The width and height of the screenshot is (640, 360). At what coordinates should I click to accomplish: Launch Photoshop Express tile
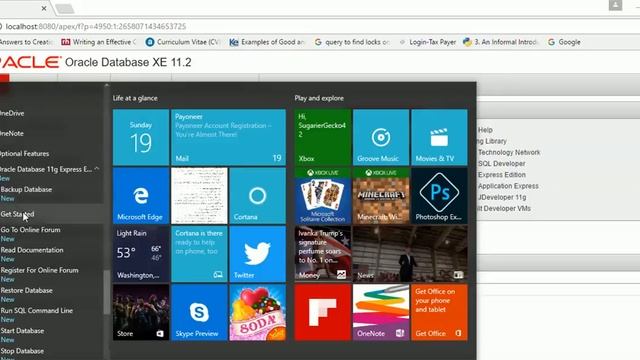(439, 196)
